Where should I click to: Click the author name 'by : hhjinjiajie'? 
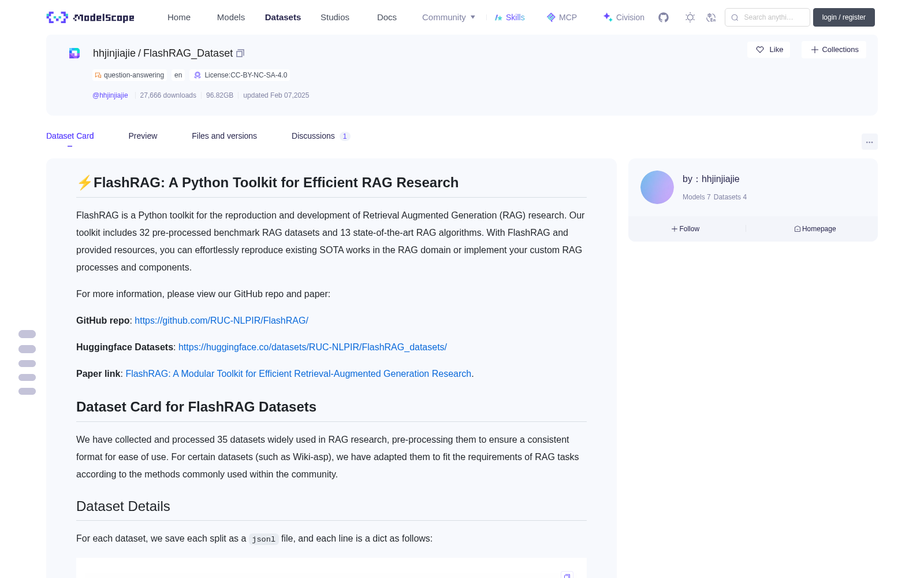pos(711,179)
